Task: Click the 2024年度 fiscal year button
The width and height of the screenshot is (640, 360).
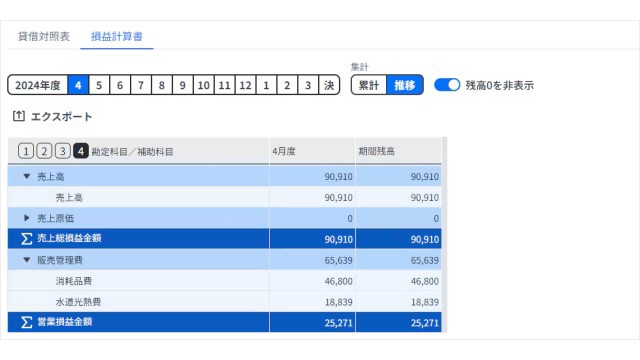Action: pyautogui.click(x=38, y=85)
